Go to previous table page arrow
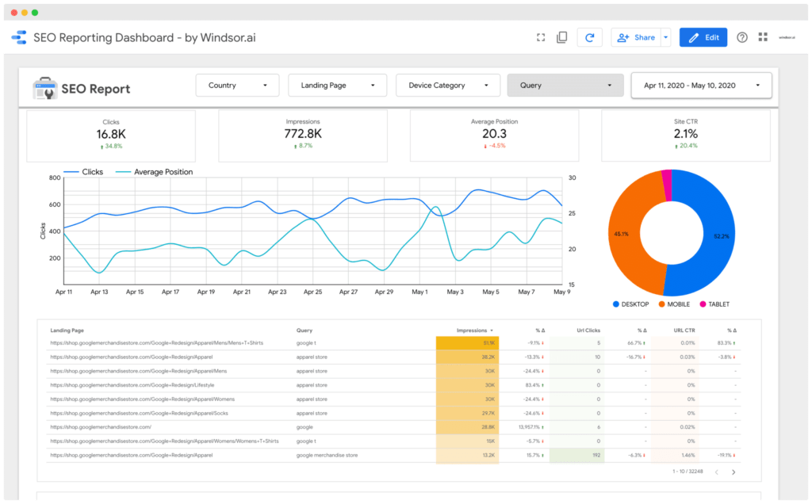812x504 pixels. coord(716,472)
